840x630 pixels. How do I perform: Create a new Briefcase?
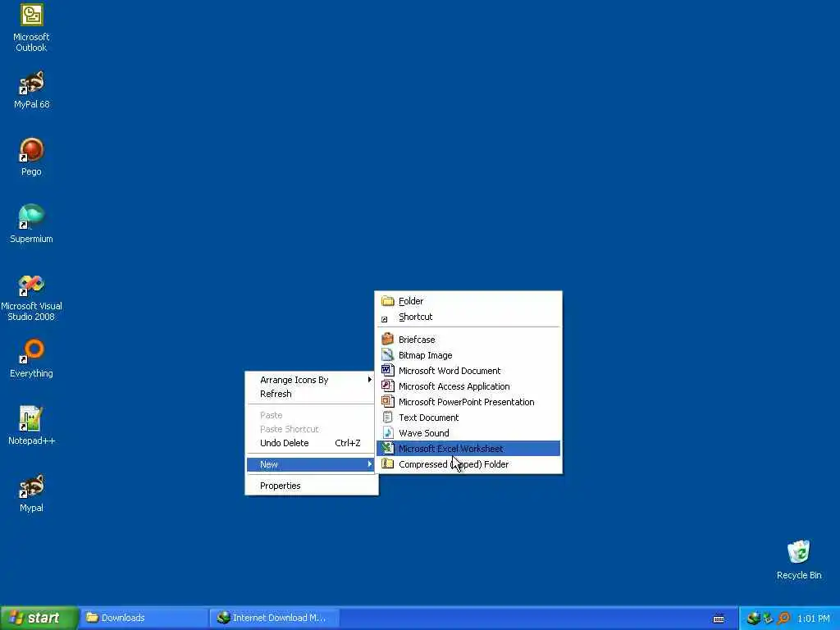pyautogui.click(x=468, y=340)
